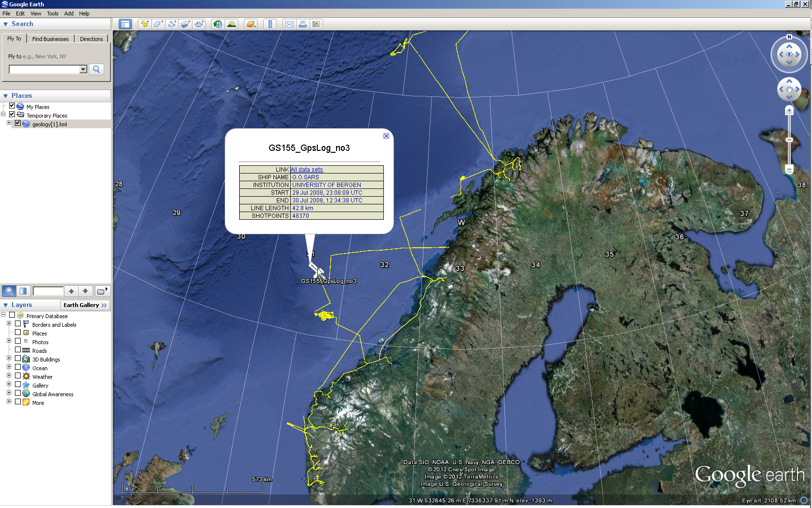Switch to the Directions tab
812x508 pixels.
coord(91,39)
